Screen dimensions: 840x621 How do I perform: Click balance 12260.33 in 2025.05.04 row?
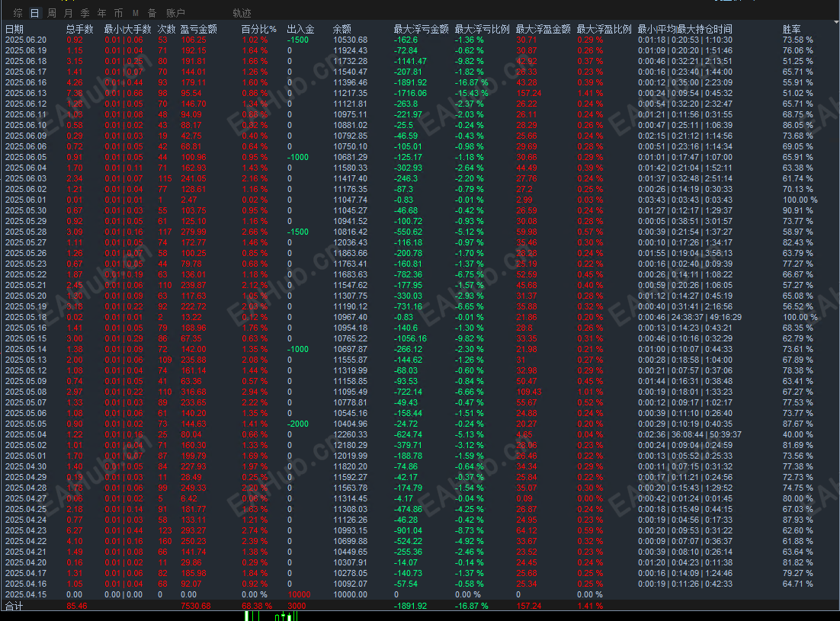tap(351, 434)
